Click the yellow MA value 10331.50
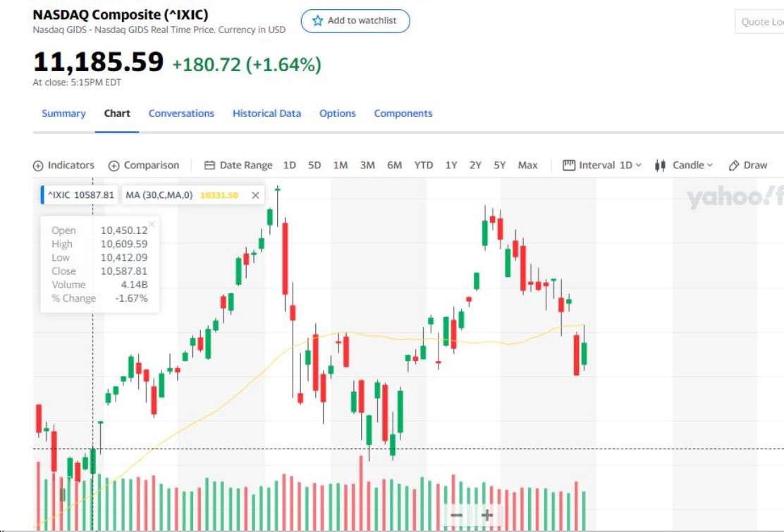The image size is (784, 532). 219,195
